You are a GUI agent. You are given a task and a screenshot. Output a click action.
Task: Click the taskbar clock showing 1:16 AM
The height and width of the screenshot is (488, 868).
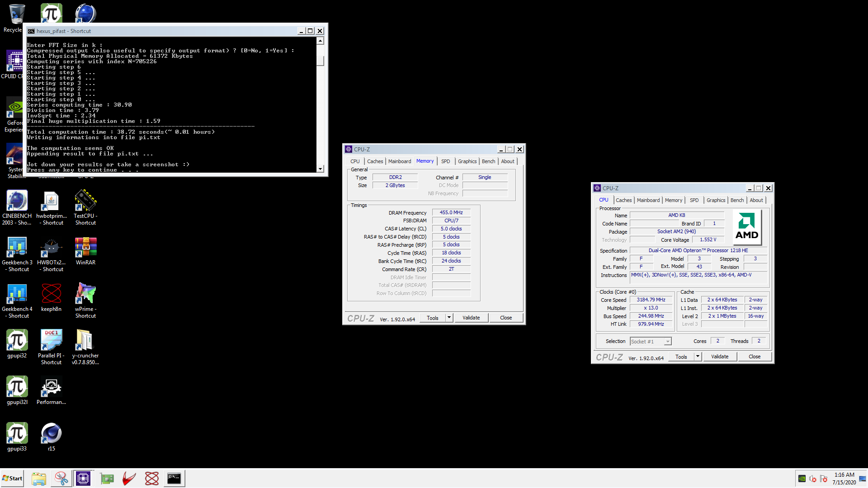point(844,479)
